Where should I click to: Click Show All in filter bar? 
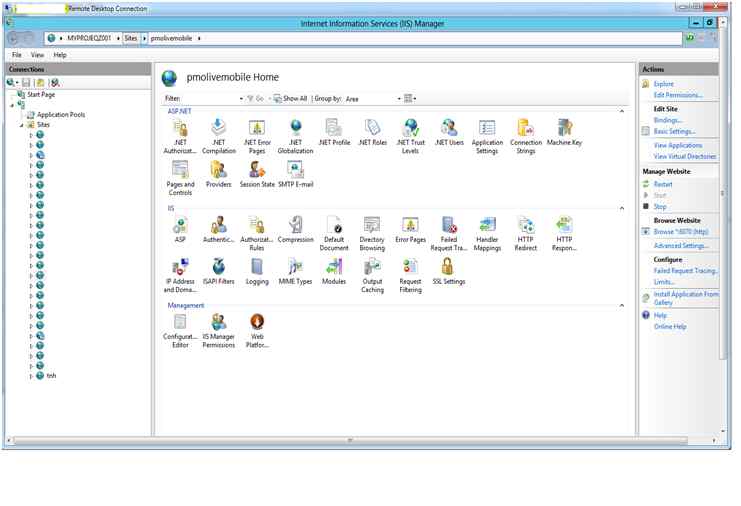click(x=290, y=98)
